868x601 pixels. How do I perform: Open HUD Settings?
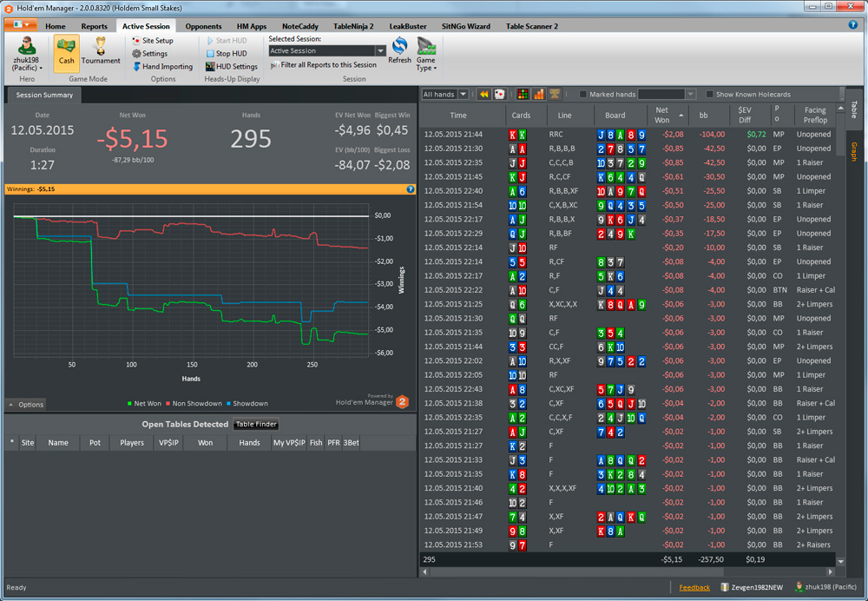coord(232,67)
